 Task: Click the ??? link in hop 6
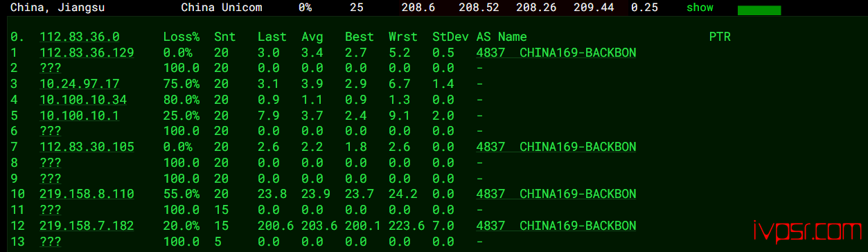(51, 131)
